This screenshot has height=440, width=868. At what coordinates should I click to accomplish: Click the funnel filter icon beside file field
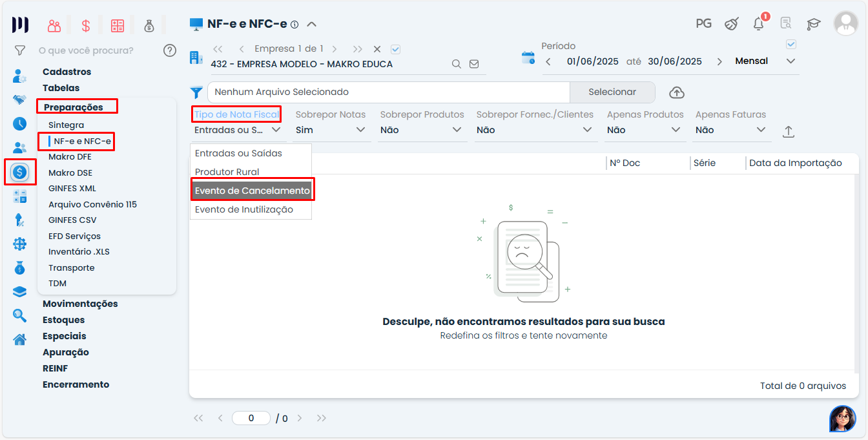[196, 92]
